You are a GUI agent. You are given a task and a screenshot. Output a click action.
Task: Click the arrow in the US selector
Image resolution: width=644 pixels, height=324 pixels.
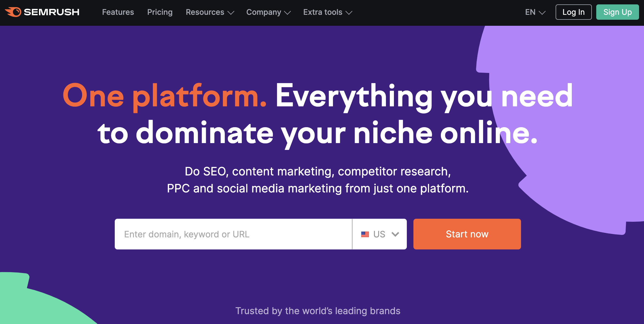click(395, 234)
